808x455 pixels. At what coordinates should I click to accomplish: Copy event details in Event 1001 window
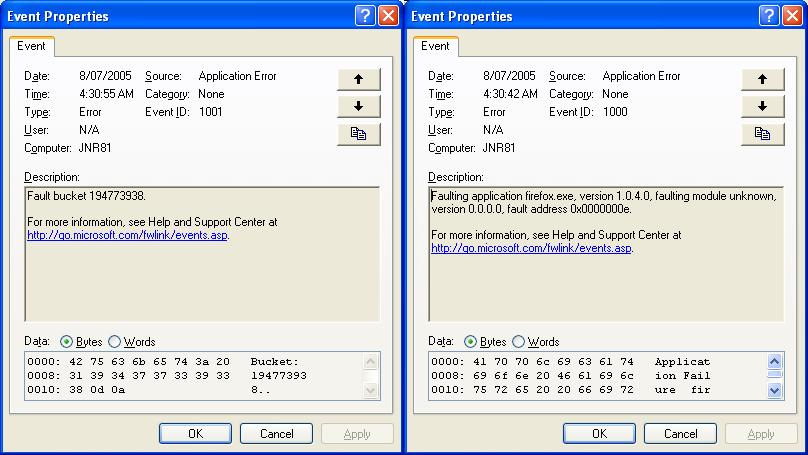[359, 134]
